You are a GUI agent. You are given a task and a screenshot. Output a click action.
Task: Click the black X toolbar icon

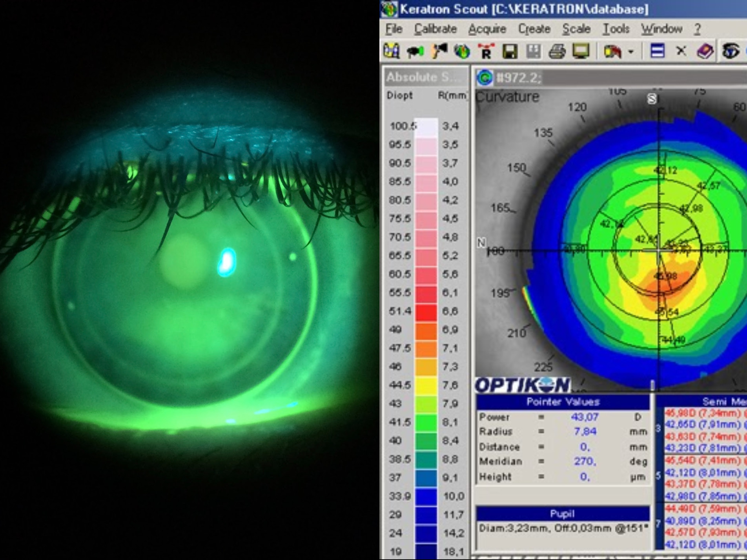point(681,51)
